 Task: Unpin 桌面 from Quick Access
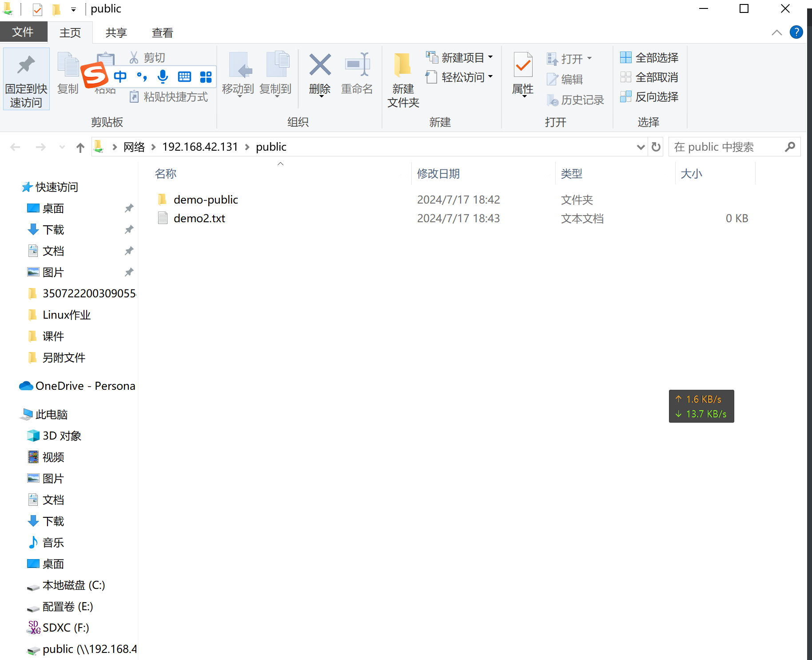coord(129,208)
